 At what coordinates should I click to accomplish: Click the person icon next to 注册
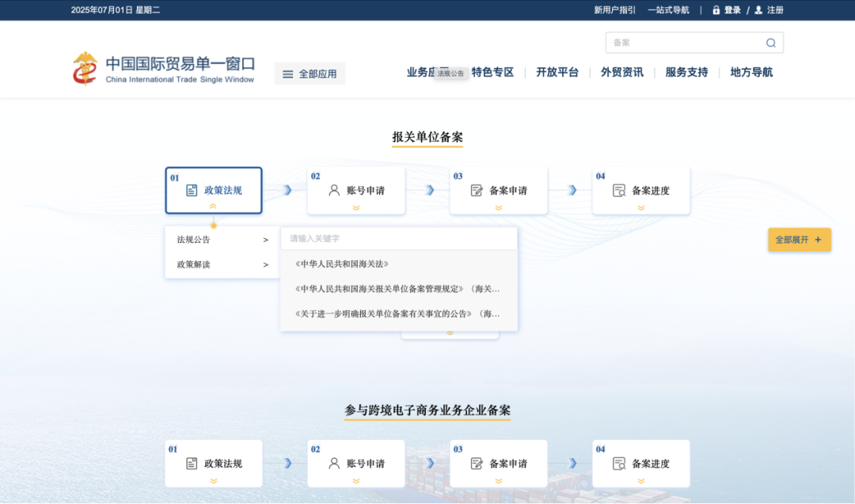(x=757, y=9)
